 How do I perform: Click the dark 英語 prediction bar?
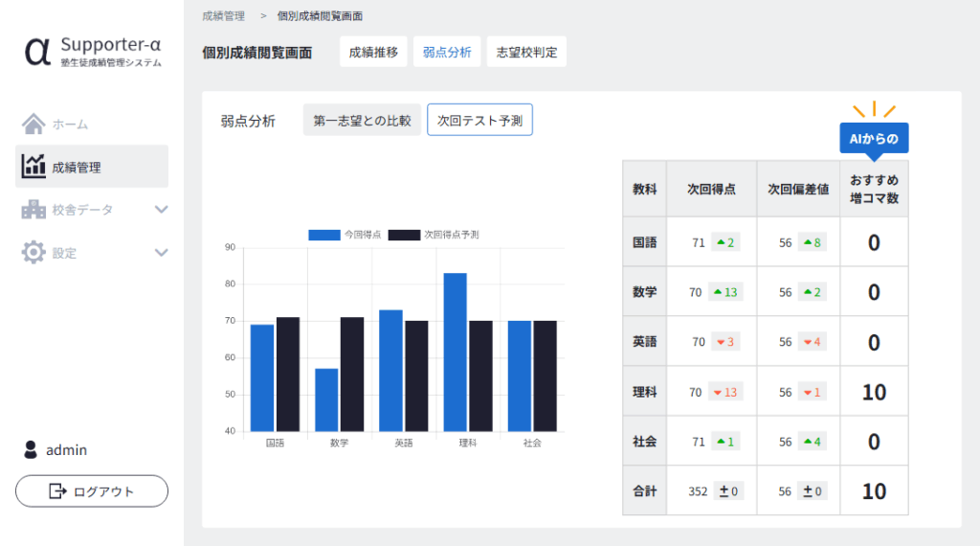pyautogui.click(x=417, y=375)
